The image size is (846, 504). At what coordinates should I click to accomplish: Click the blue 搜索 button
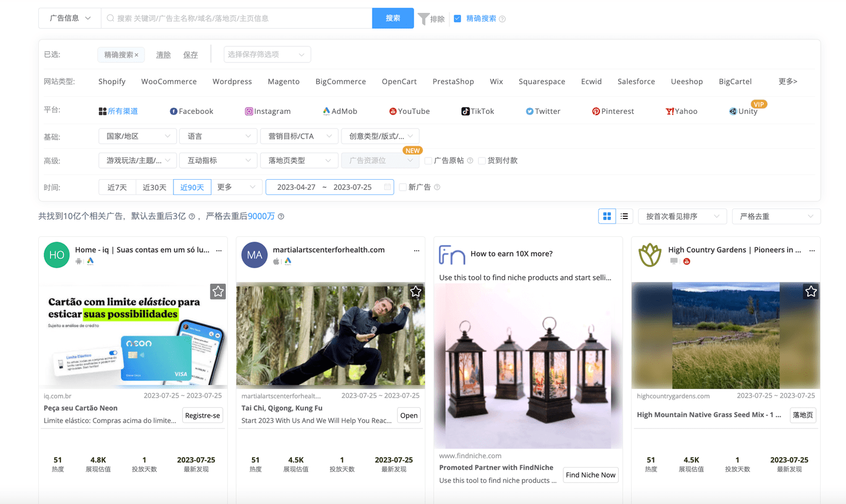393,18
